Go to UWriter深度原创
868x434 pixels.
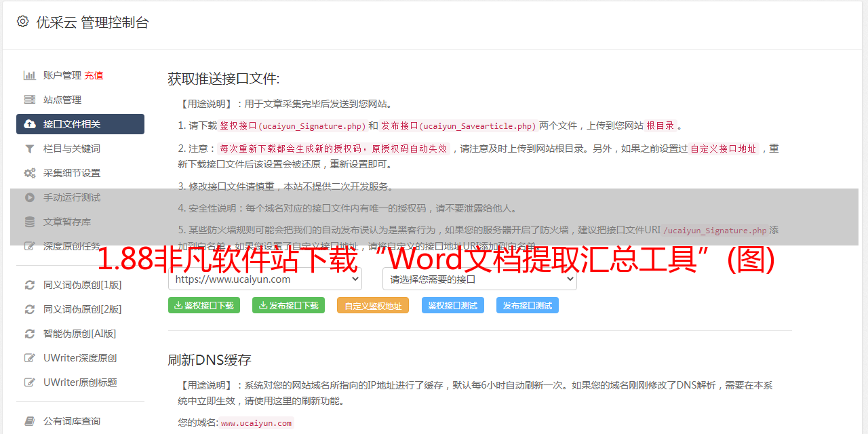pos(80,358)
